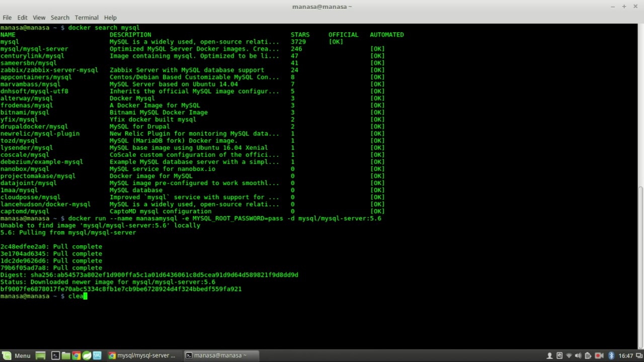Image resolution: width=644 pixels, height=362 pixels.
Task: Click the star count '3729' value
Action: [x=298, y=42]
